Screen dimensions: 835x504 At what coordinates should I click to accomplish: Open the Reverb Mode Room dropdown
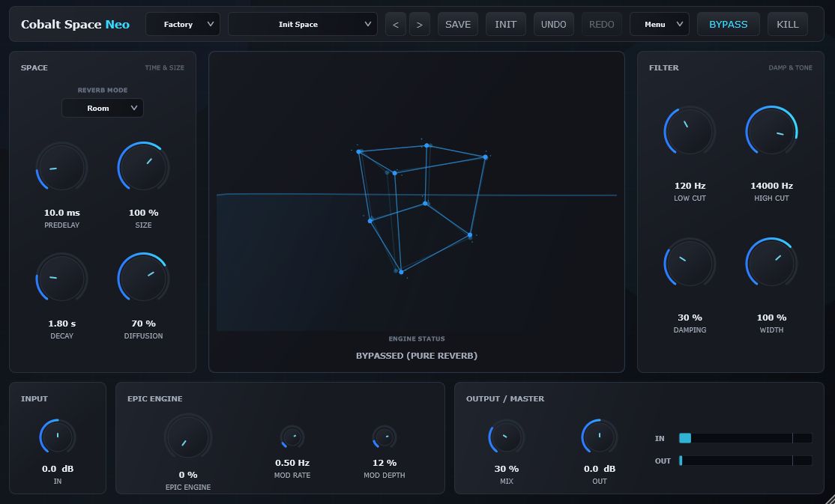pos(103,108)
